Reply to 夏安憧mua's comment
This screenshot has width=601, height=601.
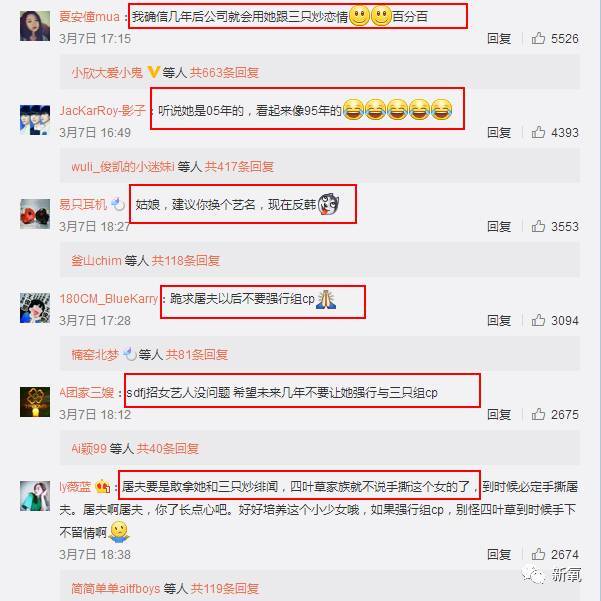[x=499, y=38]
